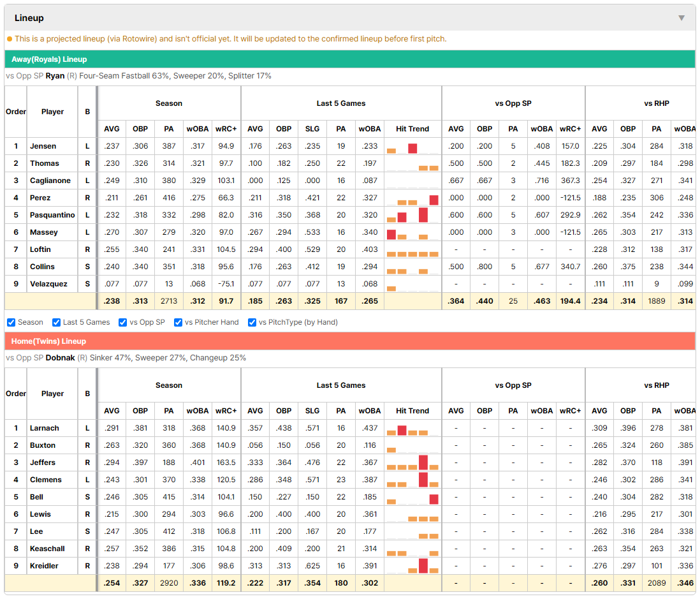This screenshot has width=700, height=599.
Task: Click Perez's hit trend chart
Action: [412, 198]
